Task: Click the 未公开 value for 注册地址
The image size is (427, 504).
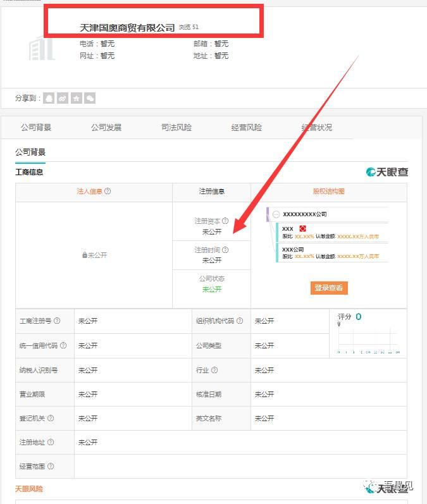Action: [88, 442]
